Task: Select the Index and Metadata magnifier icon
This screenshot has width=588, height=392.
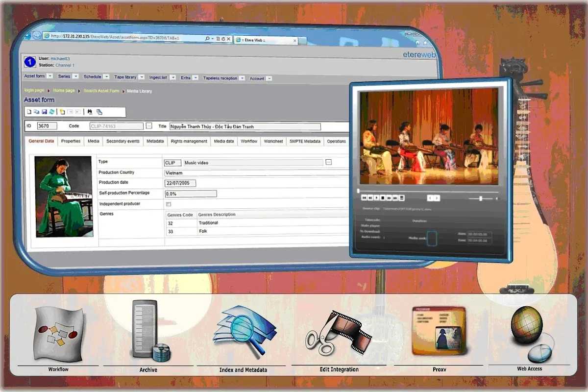Action: coord(244,331)
